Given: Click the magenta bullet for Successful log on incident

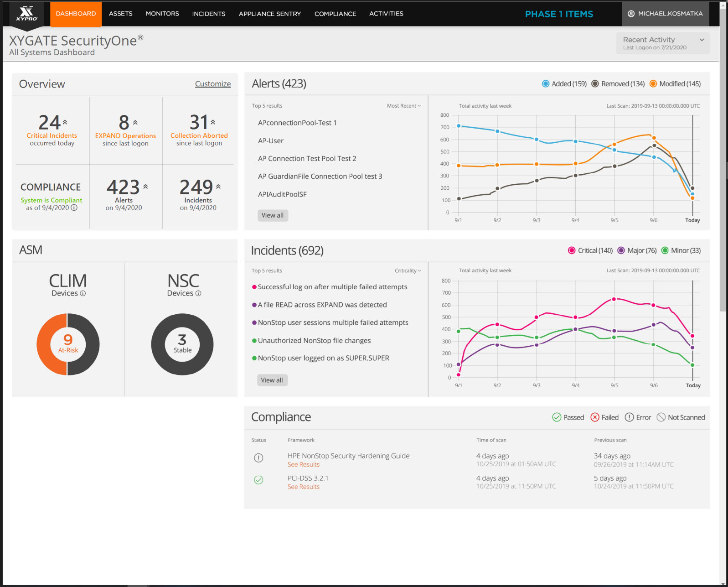Looking at the screenshot, I should pyautogui.click(x=254, y=287).
